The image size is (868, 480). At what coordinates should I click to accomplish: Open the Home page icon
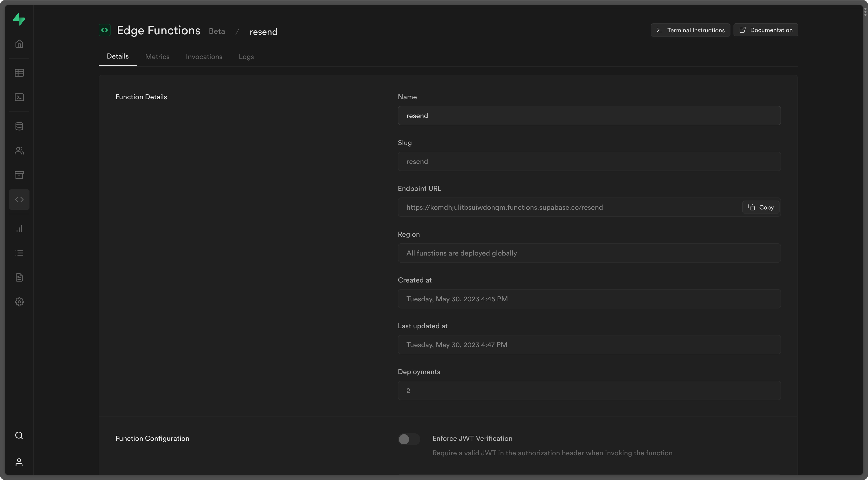point(19,44)
